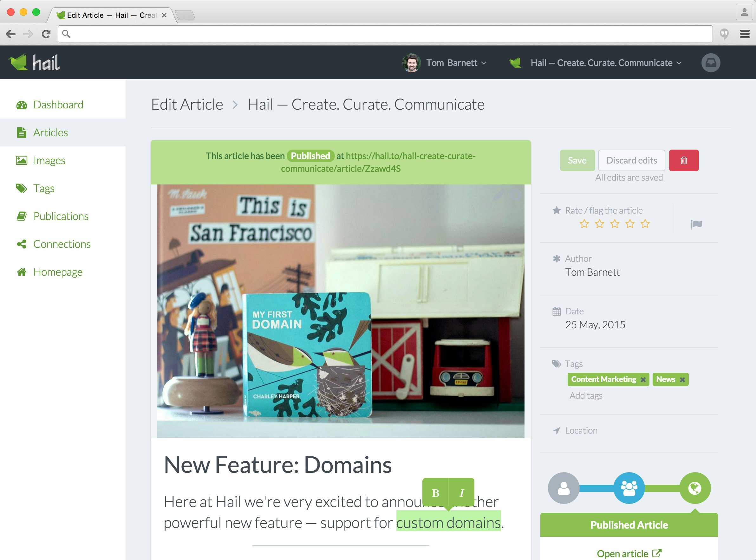Go to Publications in sidebar

[61, 216]
